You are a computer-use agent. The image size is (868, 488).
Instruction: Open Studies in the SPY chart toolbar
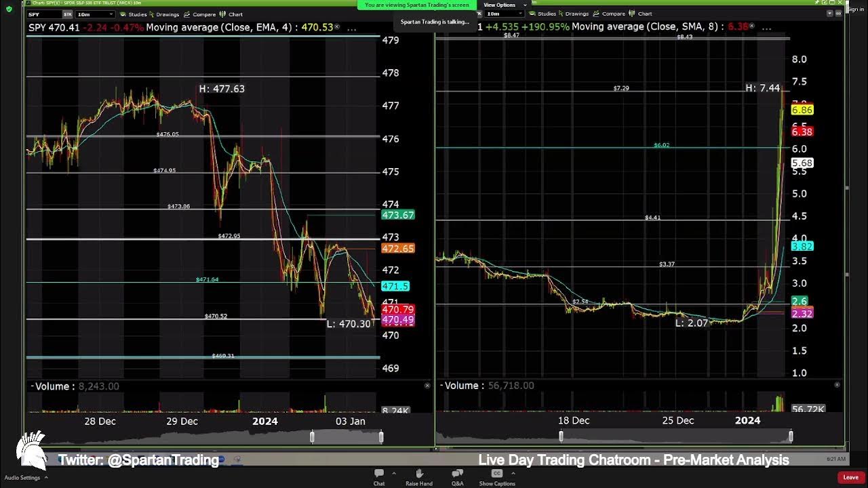134,14
